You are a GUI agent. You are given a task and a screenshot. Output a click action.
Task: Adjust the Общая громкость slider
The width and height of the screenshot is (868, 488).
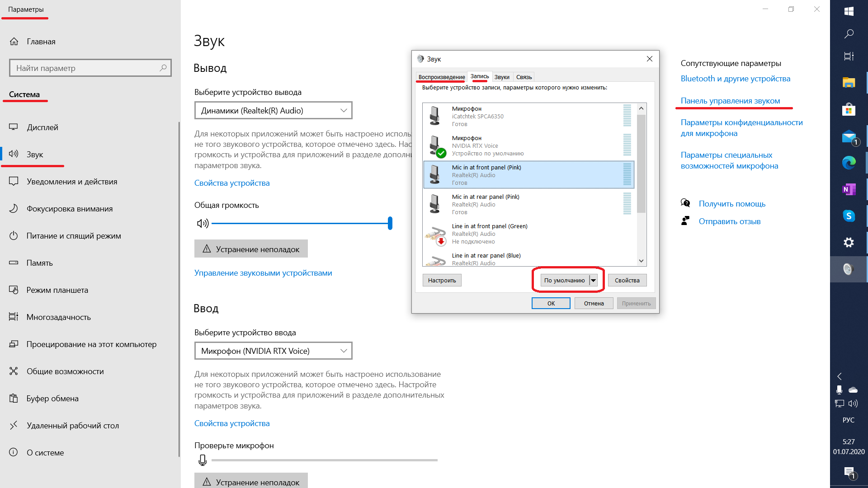point(391,222)
